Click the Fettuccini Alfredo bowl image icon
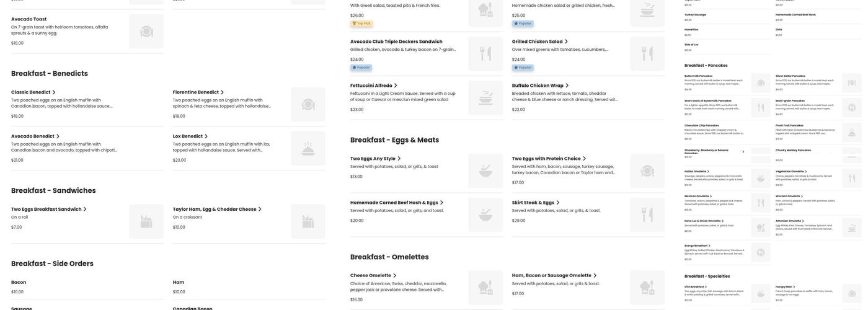 485,98
